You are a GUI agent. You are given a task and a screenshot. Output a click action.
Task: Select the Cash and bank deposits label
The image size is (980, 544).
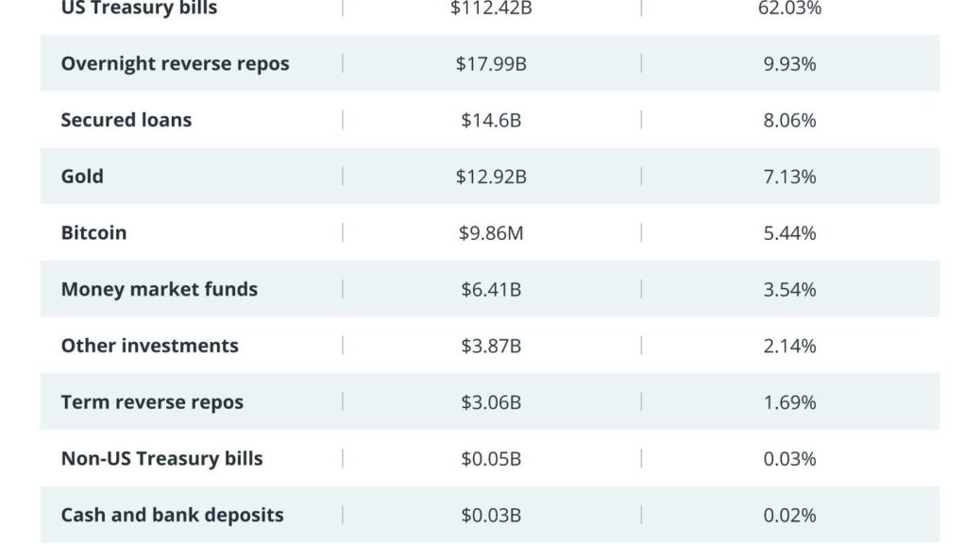pyautogui.click(x=173, y=515)
